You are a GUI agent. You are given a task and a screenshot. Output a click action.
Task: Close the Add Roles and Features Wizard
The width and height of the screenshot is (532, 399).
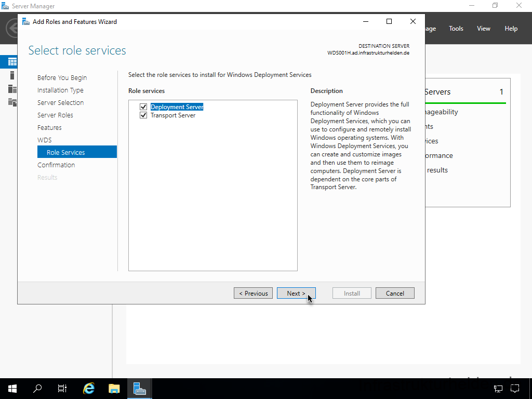point(413,21)
